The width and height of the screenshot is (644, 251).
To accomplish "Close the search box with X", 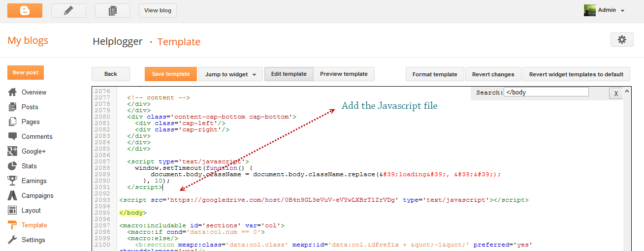I will (x=616, y=94).
